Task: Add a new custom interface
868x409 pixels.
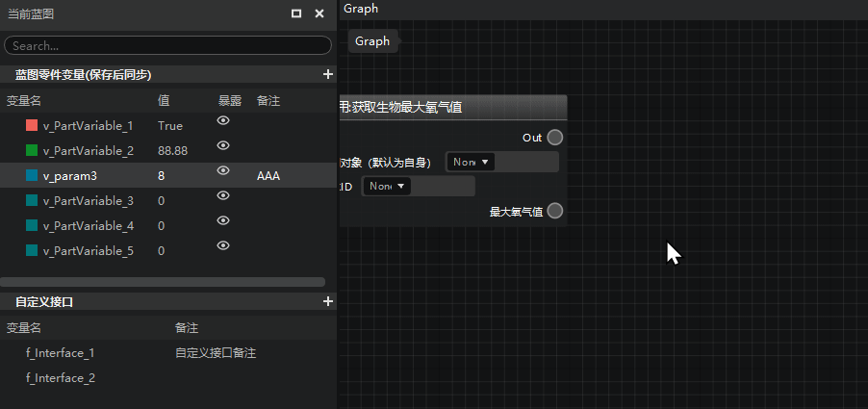Action: pos(328,301)
